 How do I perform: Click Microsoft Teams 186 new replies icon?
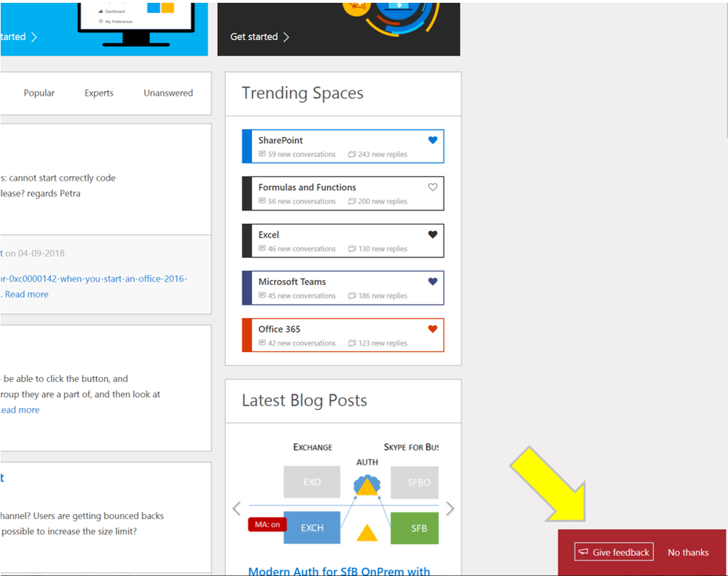coord(352,295)
